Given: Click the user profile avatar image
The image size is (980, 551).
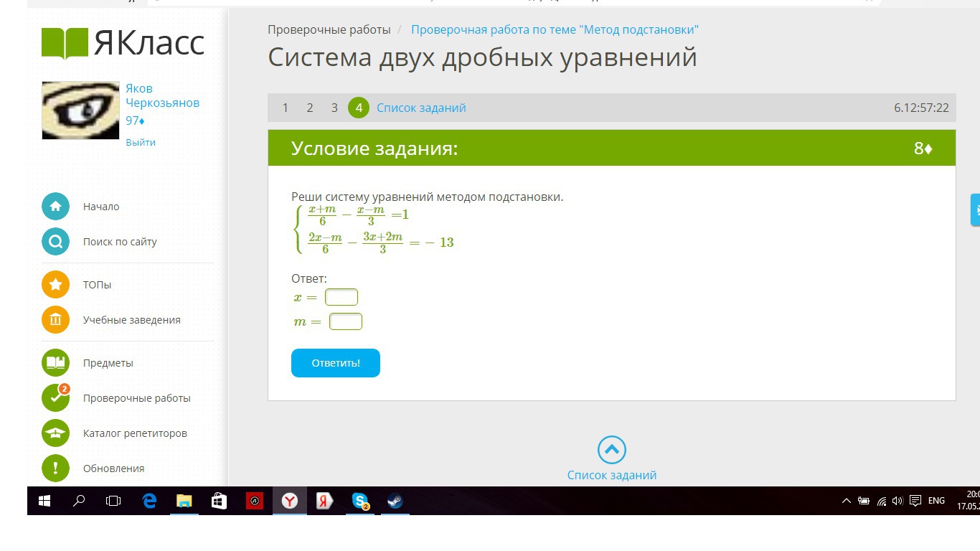Looking at the screenshot, I should pos(80,110).
